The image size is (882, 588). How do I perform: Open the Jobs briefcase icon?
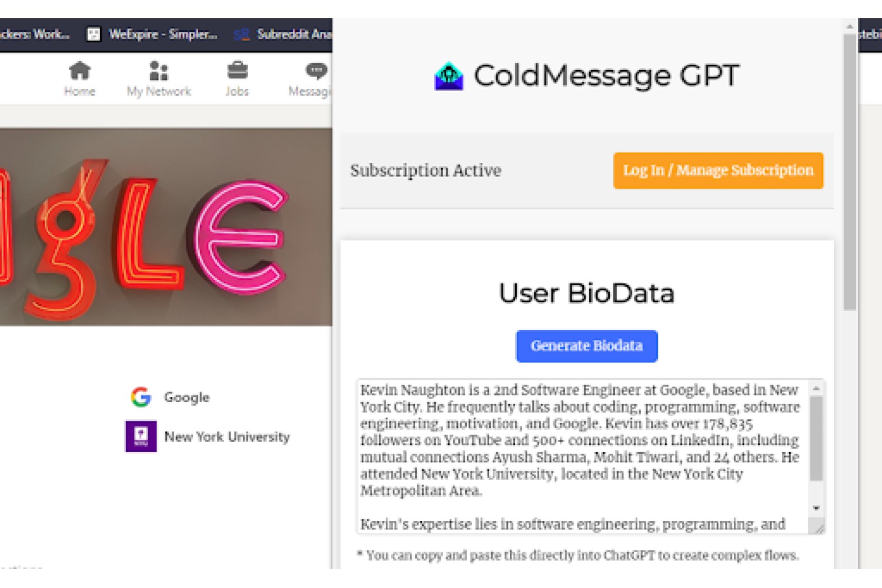click(237, 71)
